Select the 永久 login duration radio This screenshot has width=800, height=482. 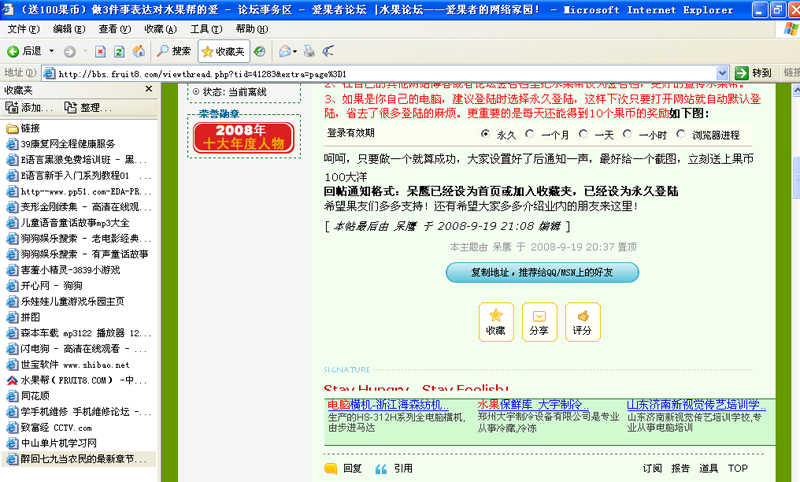click(x=485, y=134)
